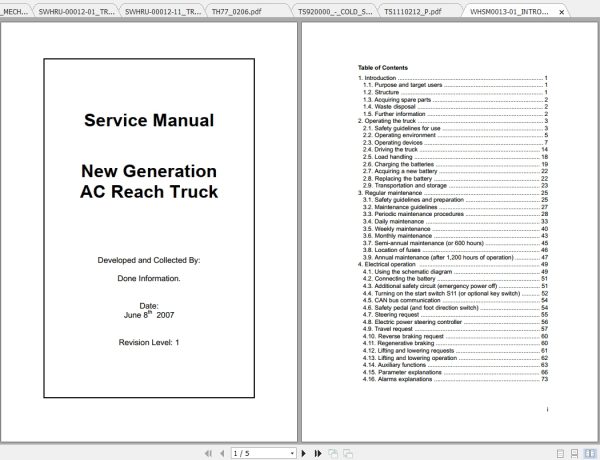Switch to single page view
600x460 pixels.
coord(560,454)
